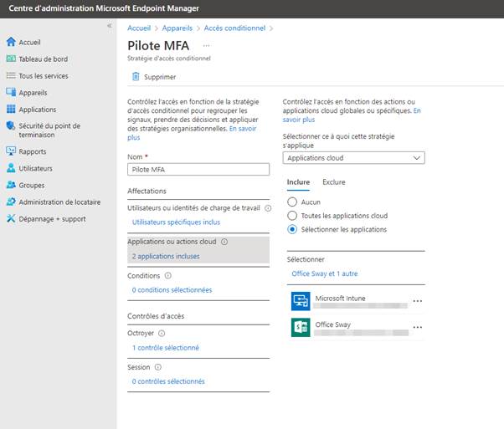Click the Supprimer button label
Viewport: 504px width, 429px height.
(160, 77)
